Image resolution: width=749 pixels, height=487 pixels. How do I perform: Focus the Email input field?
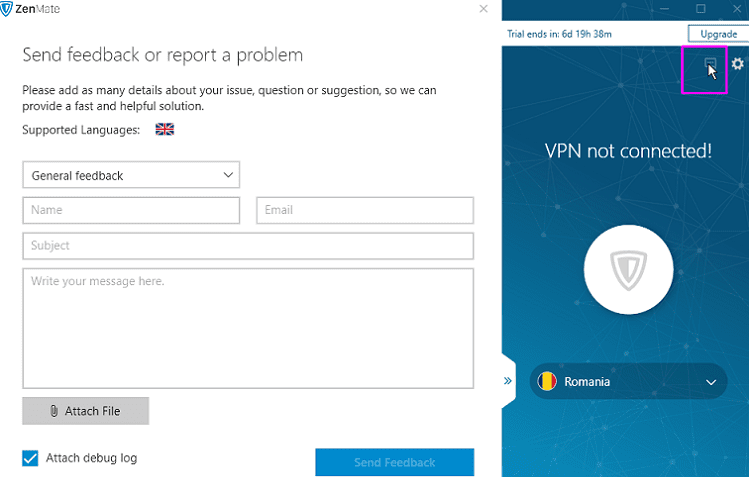point(365,210)
